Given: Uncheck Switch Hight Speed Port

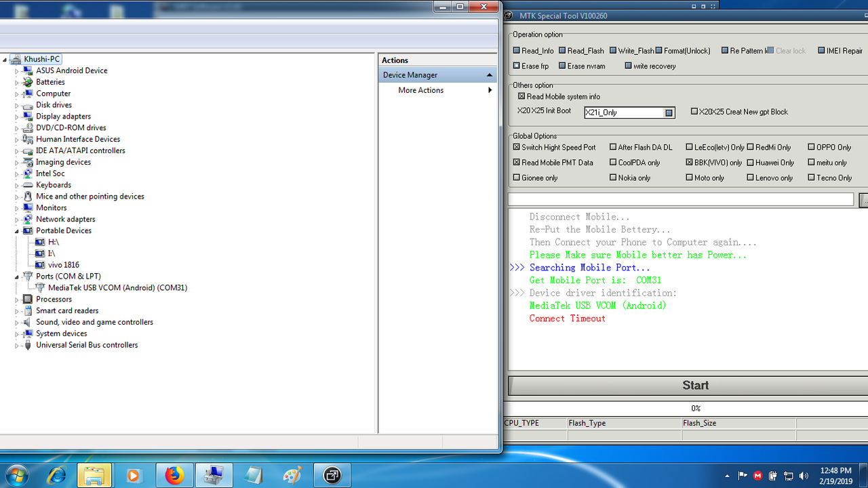Looking at the screenshot, I should [517, 147].
